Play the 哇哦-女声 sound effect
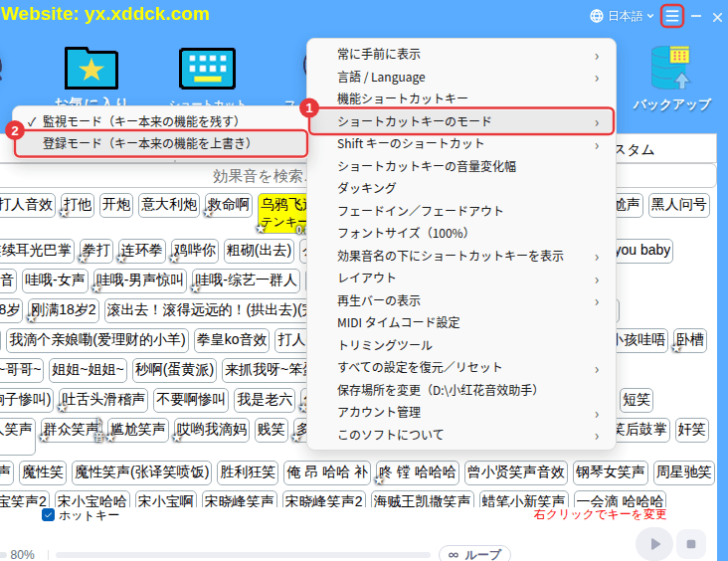 pos(55,280)
